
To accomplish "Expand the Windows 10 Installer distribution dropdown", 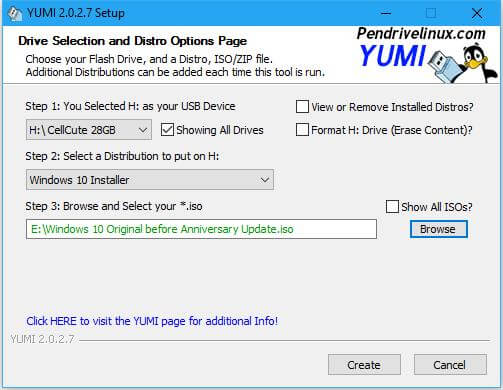I will pyautogui.click(x=150, y=180).
